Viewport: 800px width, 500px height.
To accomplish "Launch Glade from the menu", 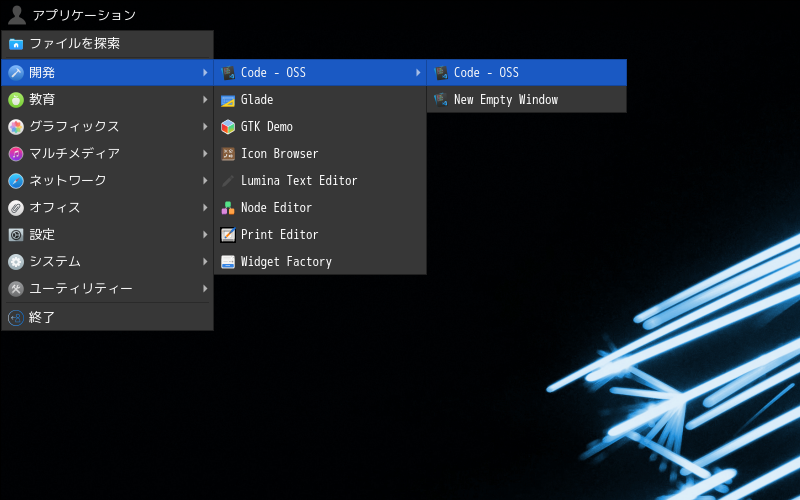I will [320, 99].
